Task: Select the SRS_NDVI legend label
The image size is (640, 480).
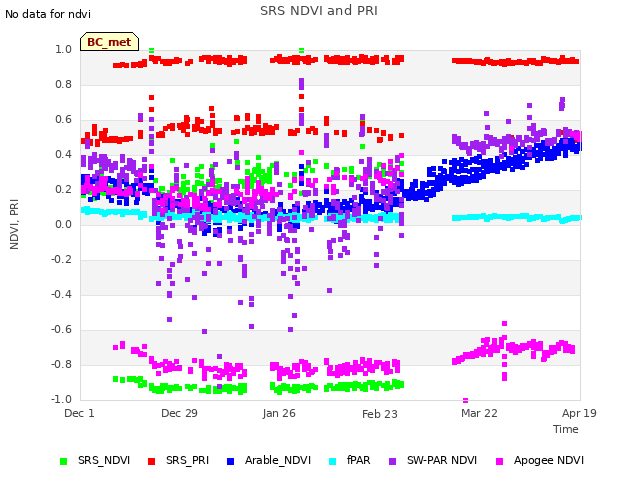Action: point(104,460)
